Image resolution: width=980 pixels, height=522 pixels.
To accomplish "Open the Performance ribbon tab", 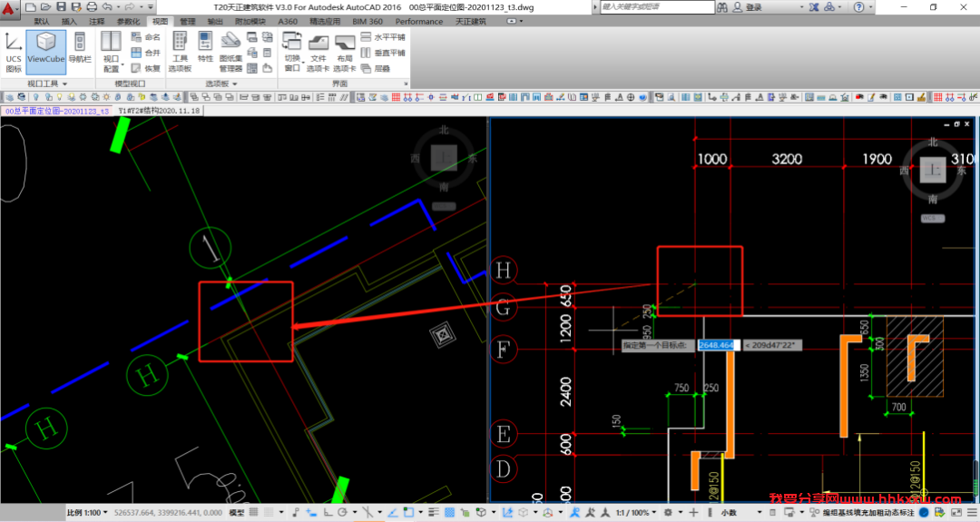I will (x=418, y=21).
